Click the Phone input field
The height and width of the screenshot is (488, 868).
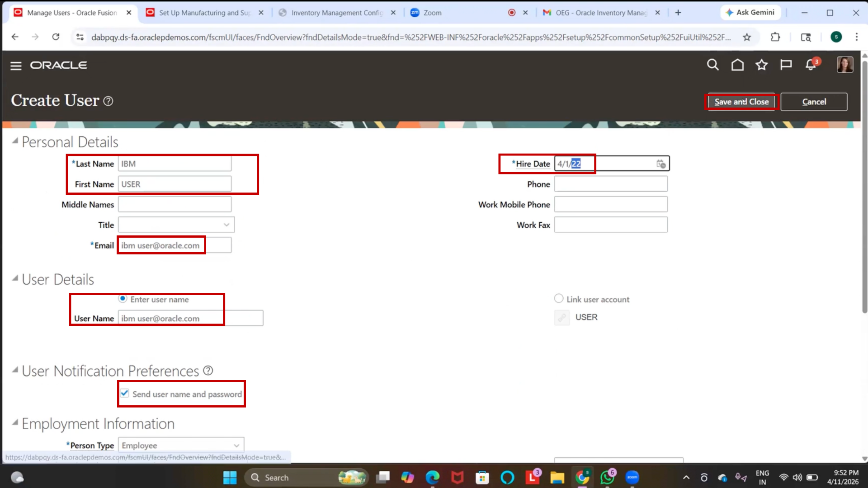[x=611, y=184]
